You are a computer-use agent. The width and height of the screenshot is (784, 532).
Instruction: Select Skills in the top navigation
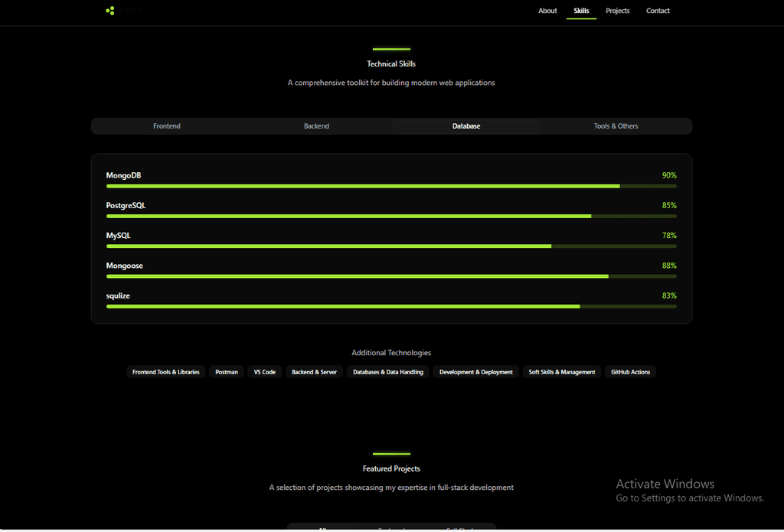click(x=581, y=11)
